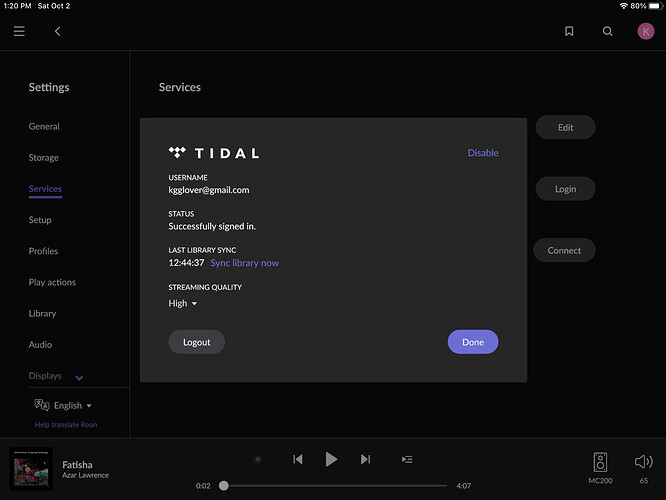Viewport: 666px width, 500px height.
Task: Open the play queue icon
Action: pos(407,459)
